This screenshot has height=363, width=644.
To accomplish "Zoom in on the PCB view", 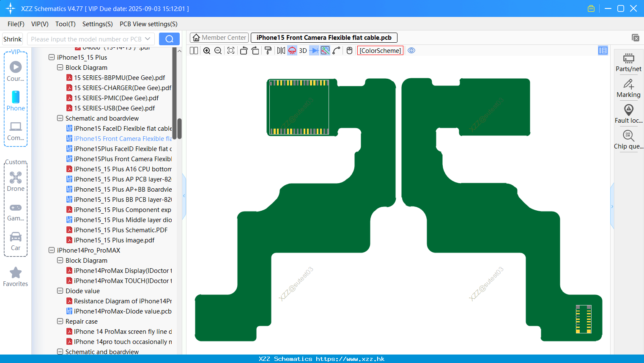I will 207,50.
